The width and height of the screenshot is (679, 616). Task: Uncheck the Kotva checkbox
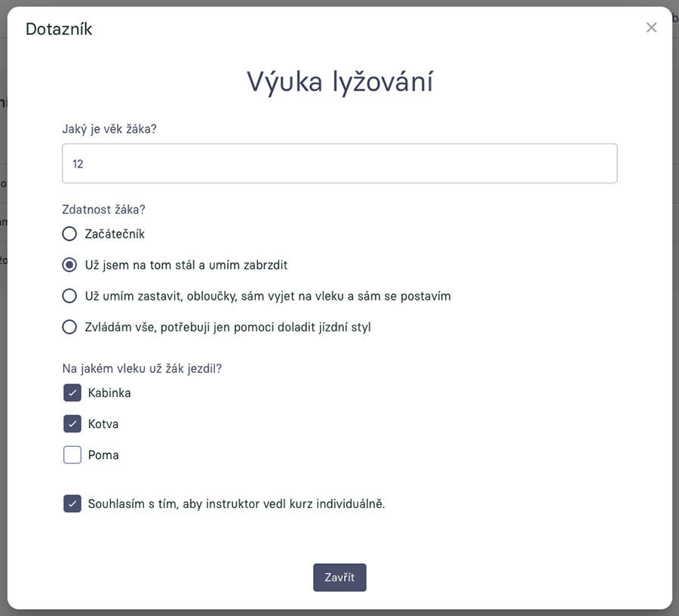(x=72, y=424)
